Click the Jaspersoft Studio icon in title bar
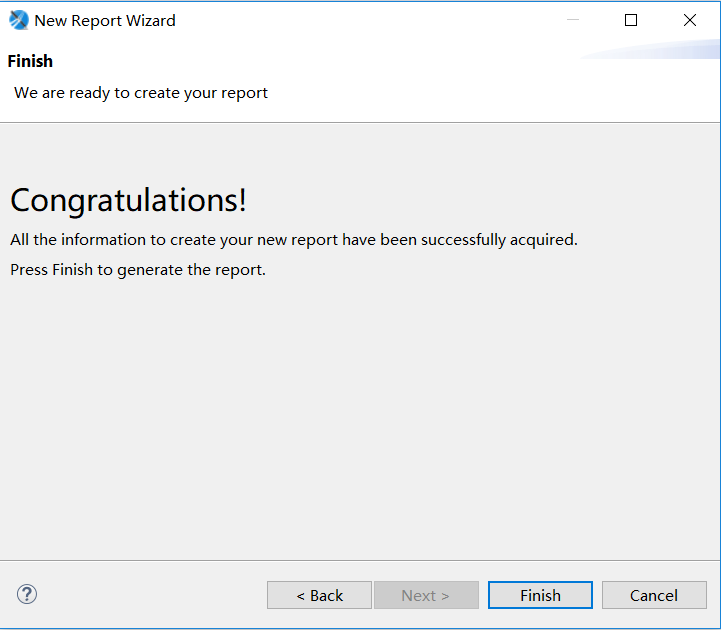Screen dimensions: 721x630 pos(19,20)
